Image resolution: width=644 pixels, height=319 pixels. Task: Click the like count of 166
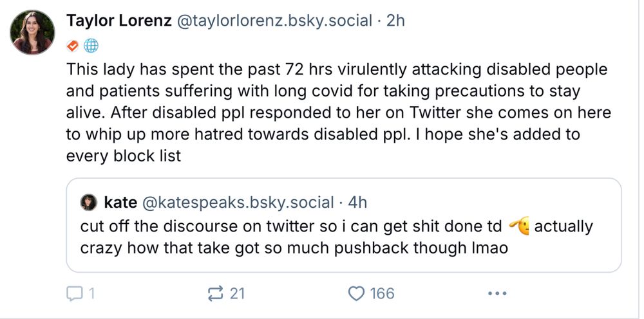click(x=382, y=293)
